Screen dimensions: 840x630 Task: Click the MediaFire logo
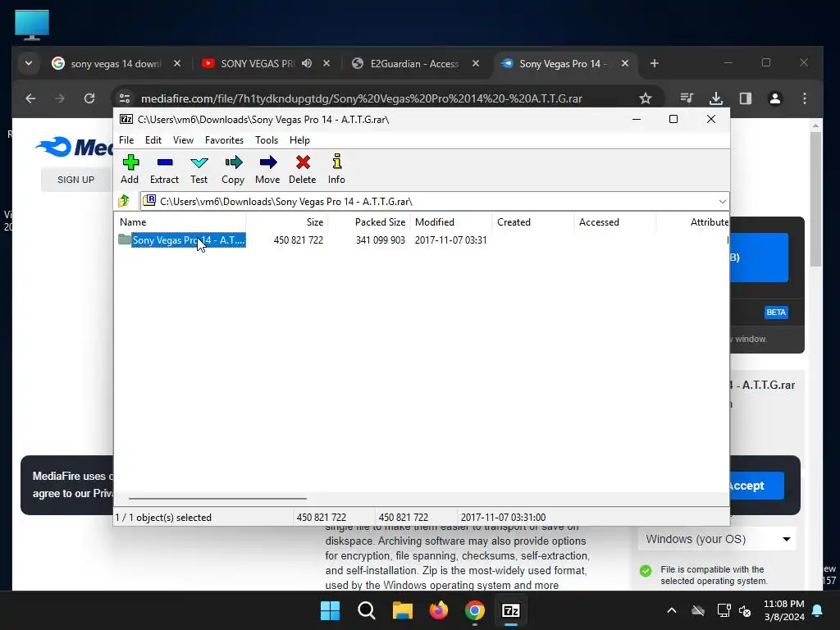[74, 148]
